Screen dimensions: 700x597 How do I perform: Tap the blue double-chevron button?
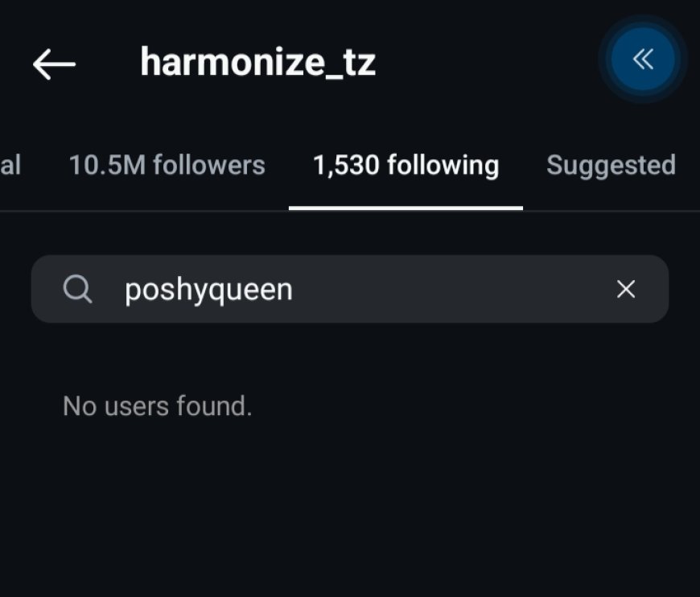(x=642, y=59)
